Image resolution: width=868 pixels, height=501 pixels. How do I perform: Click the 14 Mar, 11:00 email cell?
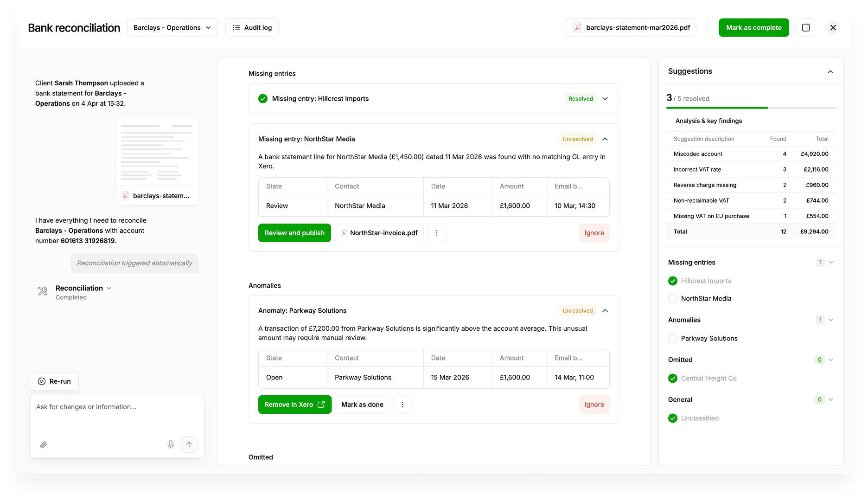coord(578,378)
